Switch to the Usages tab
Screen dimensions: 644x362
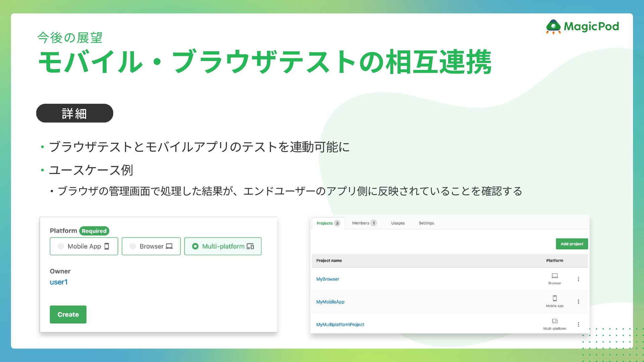coord(398,223)
